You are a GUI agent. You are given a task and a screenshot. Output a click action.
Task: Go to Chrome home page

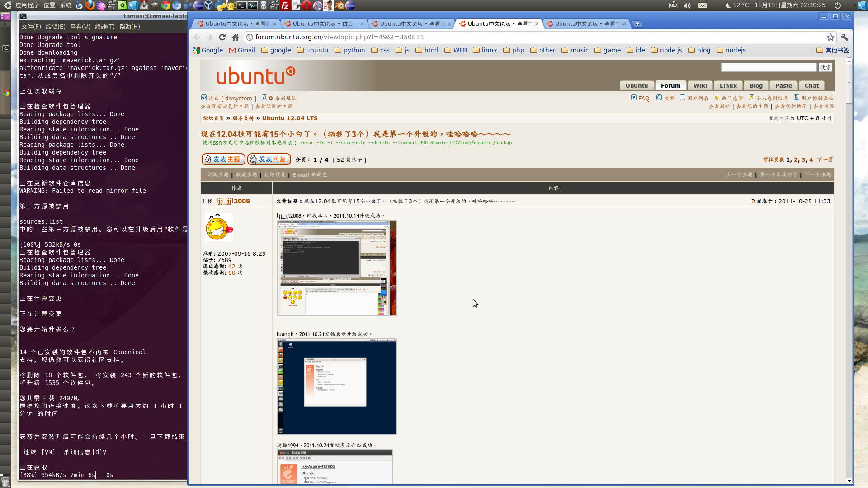pyautogui.click(x=235, y=37)
